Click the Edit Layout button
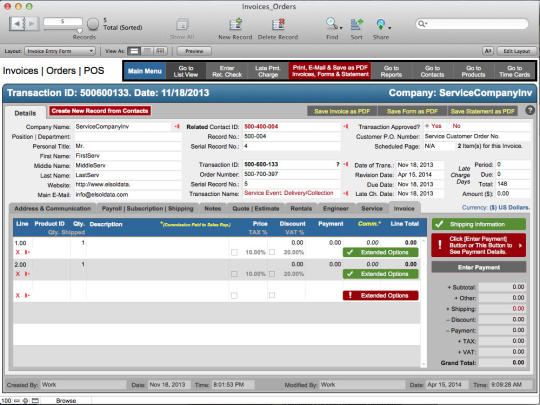This screenshot has height=405, width=540. pyautogui.click(x=517, y=51)
